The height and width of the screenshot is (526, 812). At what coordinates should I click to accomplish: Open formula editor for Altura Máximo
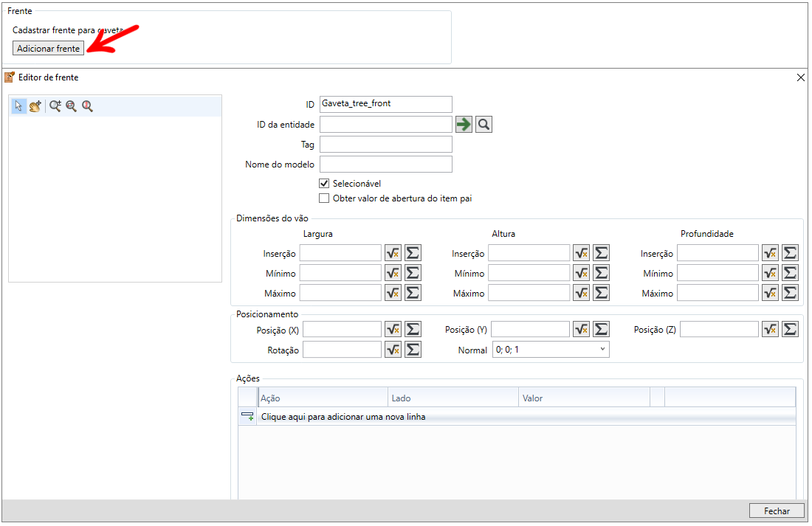point(582,293)
